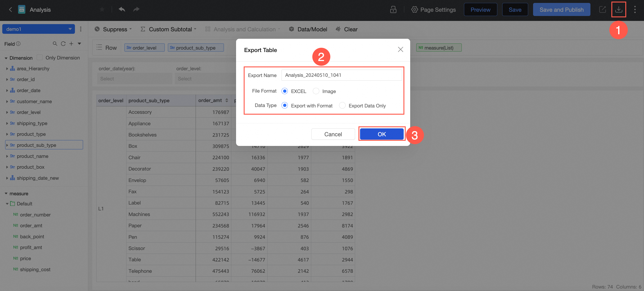Click the plus icon to add field
Image resolution: width=644 pixels, height=291 pixels.
tap(71, 43)
